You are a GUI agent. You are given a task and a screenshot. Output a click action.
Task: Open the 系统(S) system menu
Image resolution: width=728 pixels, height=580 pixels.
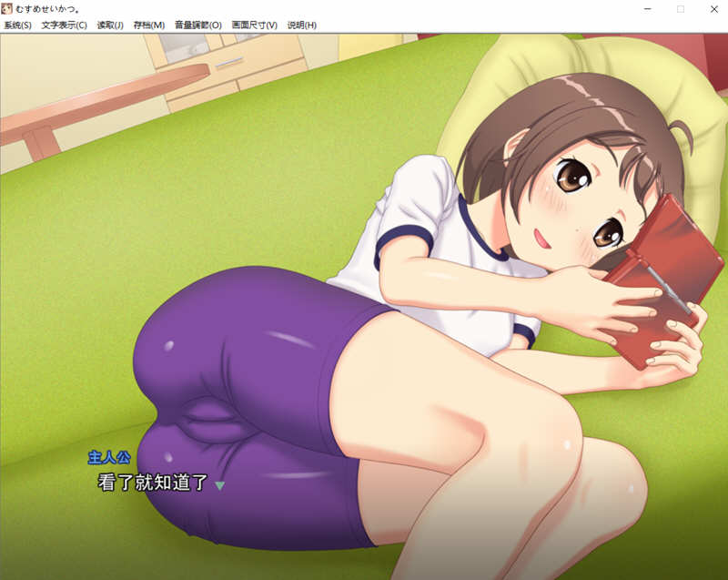pos(18,25)
